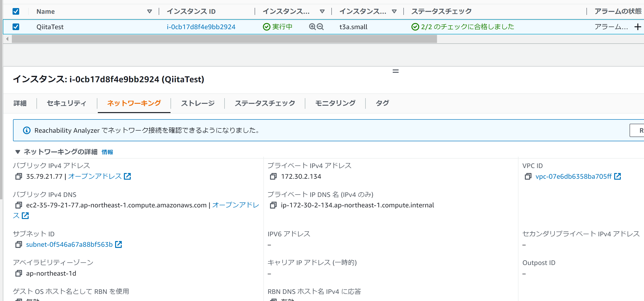Image resolution: width=644 pixels, height=301 pixels.
Task: Click the info icon in Reachability Analyzer banner
Action: point(27,130)
